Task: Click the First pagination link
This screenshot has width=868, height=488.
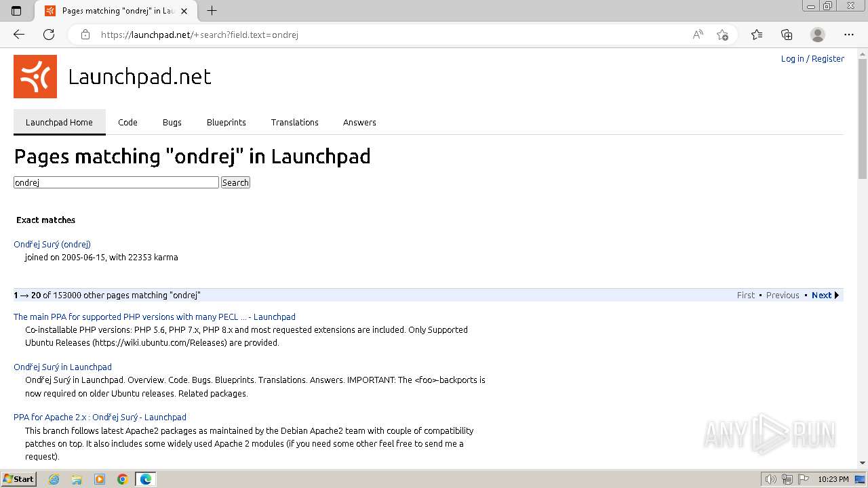Action: [746, 295]
